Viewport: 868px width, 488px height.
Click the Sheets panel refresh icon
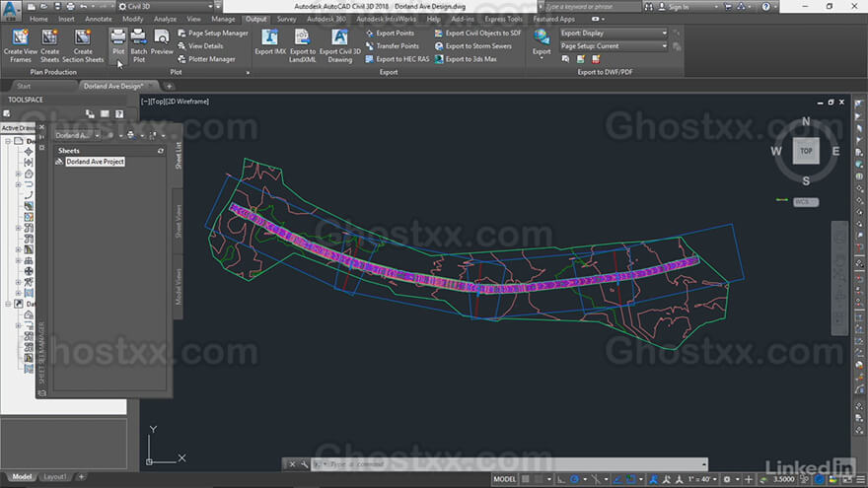(x=161, y=151)
